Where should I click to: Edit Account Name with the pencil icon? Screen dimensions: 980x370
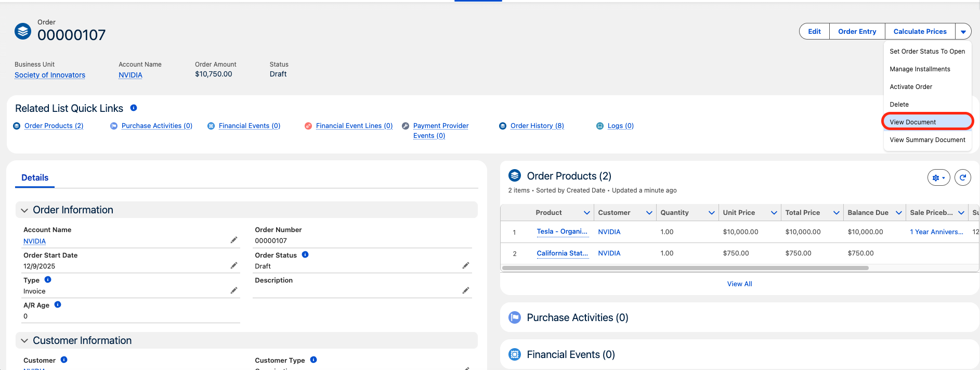click(234, 240)
